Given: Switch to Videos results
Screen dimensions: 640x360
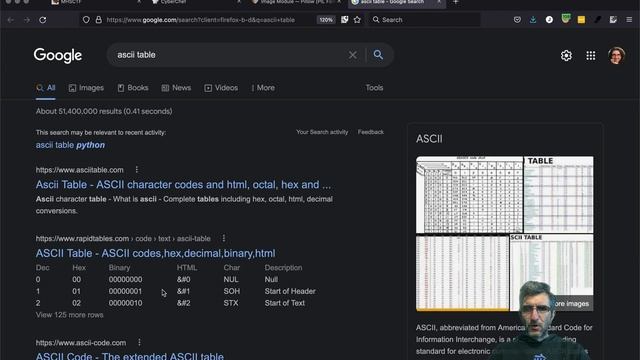Looking at the screenshot, I should (221, 88).
